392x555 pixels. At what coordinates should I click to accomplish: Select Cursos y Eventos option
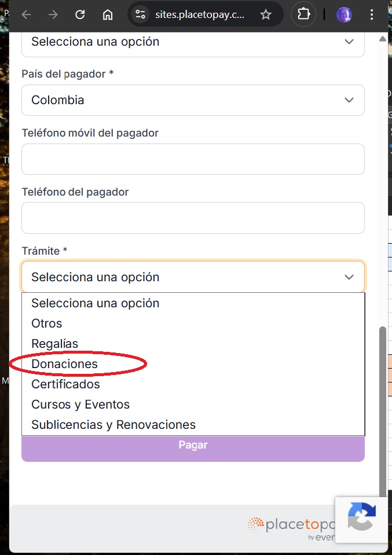80,405
